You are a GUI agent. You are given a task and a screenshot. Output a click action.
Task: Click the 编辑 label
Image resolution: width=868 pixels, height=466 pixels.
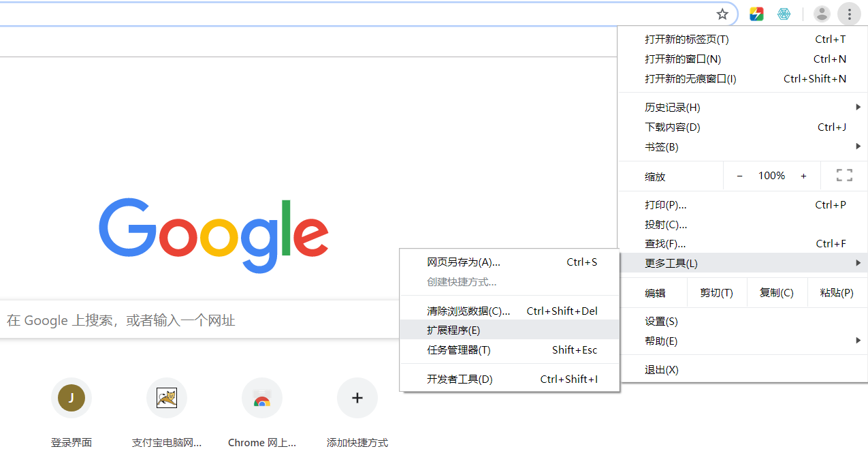coord(655,293)
